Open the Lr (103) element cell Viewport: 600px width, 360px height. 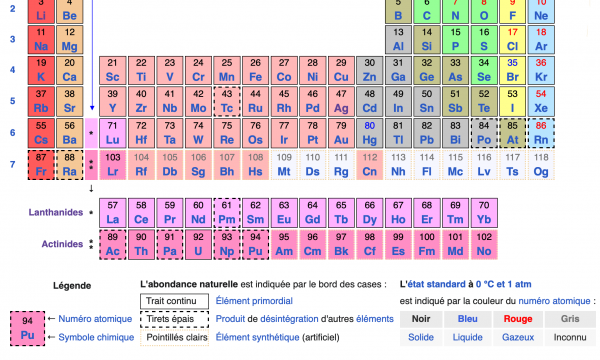(x=112, y=165)
